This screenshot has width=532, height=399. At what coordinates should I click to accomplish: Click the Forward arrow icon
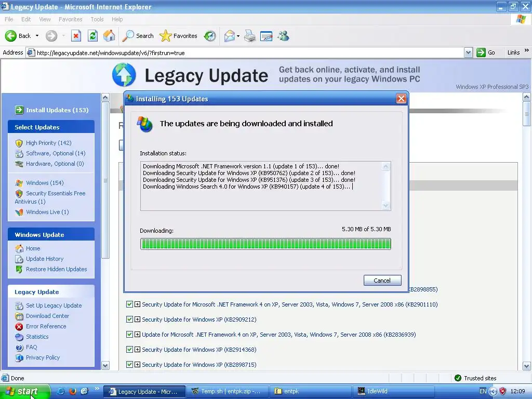[51, 36]
